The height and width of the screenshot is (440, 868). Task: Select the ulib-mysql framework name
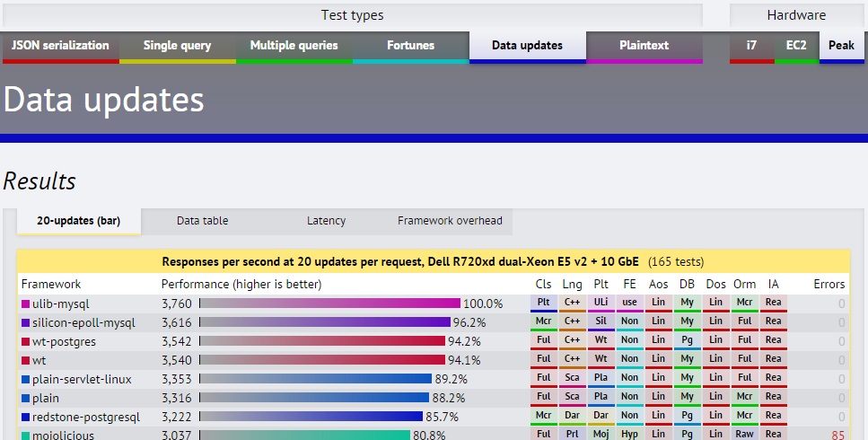coord(60,304)
